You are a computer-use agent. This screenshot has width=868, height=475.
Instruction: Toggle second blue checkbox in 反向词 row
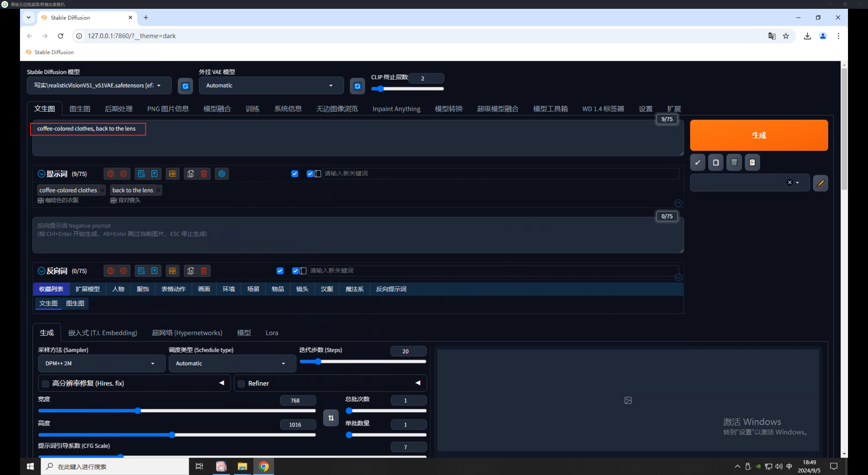point(295,271)
